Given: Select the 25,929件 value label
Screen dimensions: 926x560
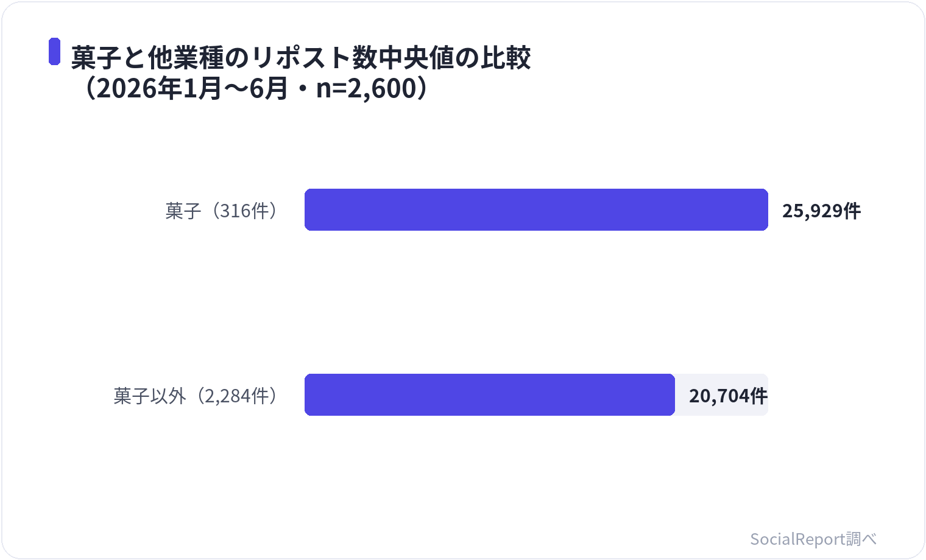Looking at the screenshot, I should tap(821, 211).
